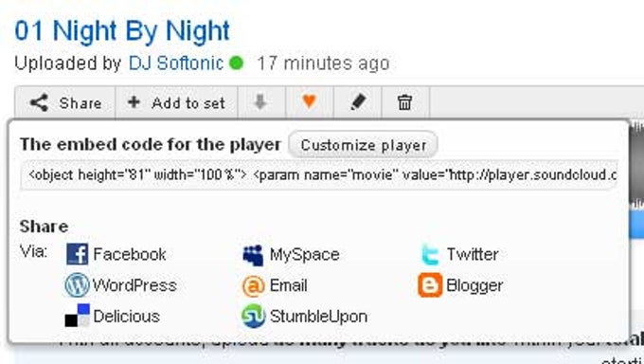Click Add to set button
This screenshot has height=364, width=644.
pyautogui.click(x=176, y=102)
